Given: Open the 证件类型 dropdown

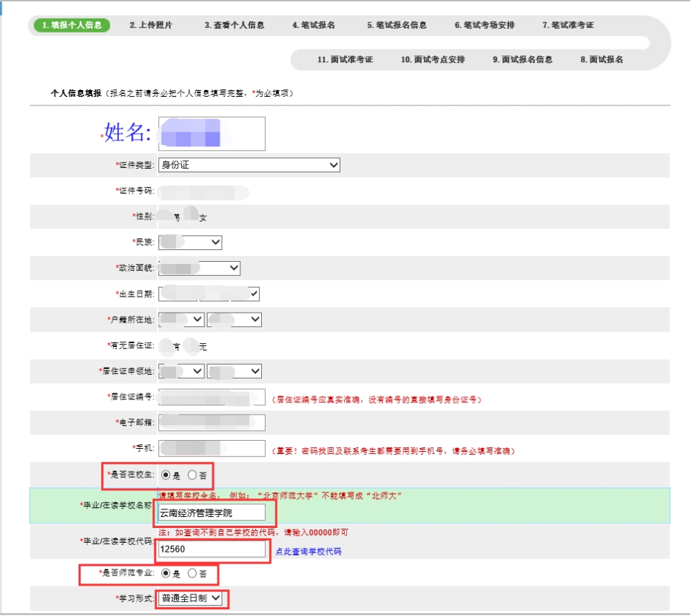Looking at the screenshot, I should pos(249,165).
